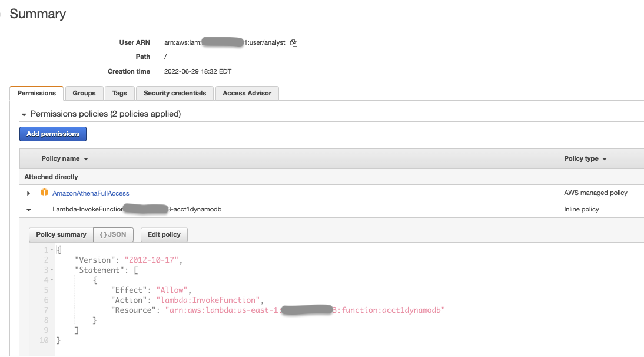Click the Summary heading
644x357 pixels.
coord(38,14)
